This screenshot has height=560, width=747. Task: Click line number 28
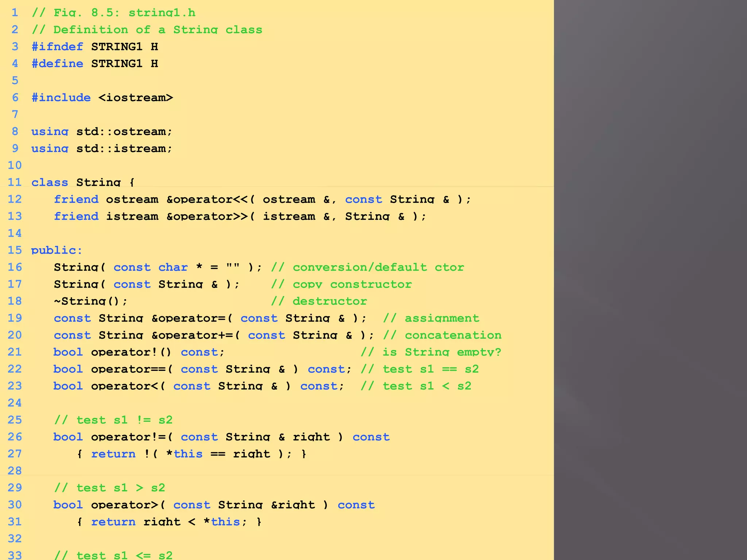tap(15, 470)
